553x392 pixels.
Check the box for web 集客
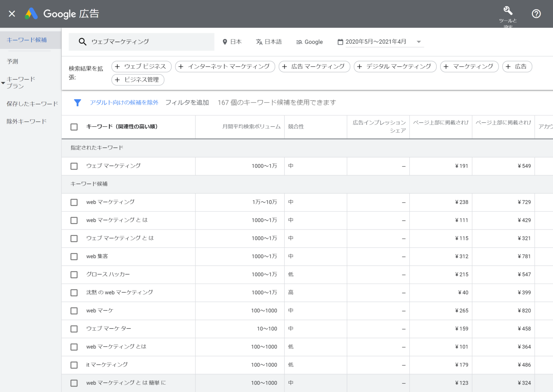point(74,257)
